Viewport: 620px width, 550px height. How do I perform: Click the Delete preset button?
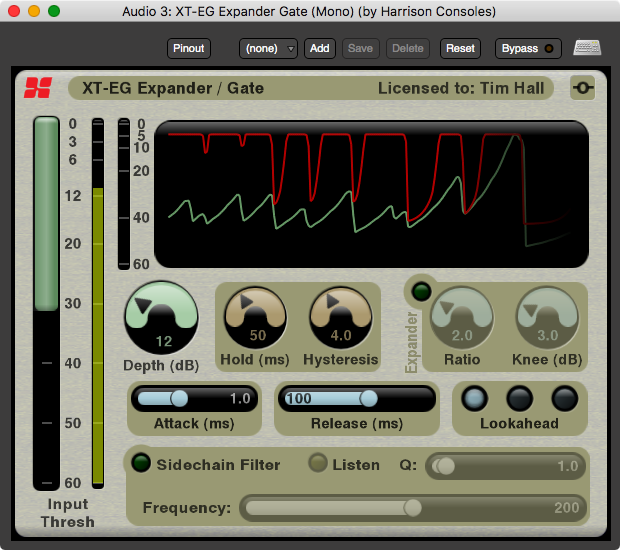(x=408, y=48)
